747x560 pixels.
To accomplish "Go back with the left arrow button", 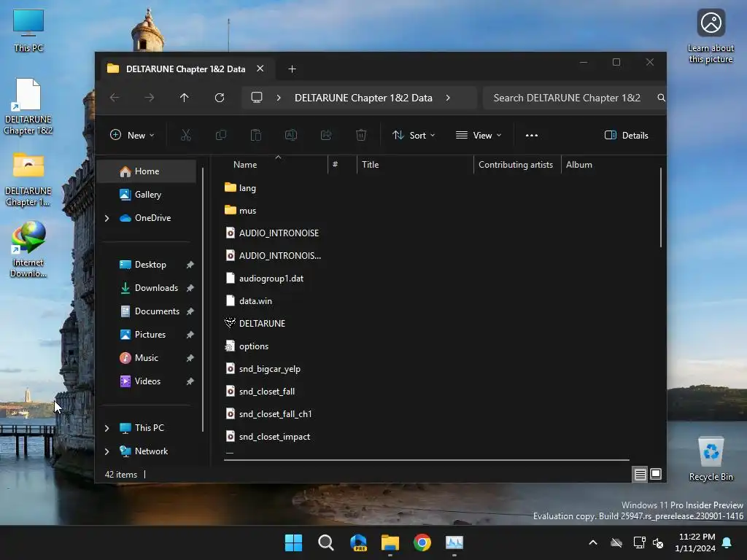I will click(x=115, y=98).
